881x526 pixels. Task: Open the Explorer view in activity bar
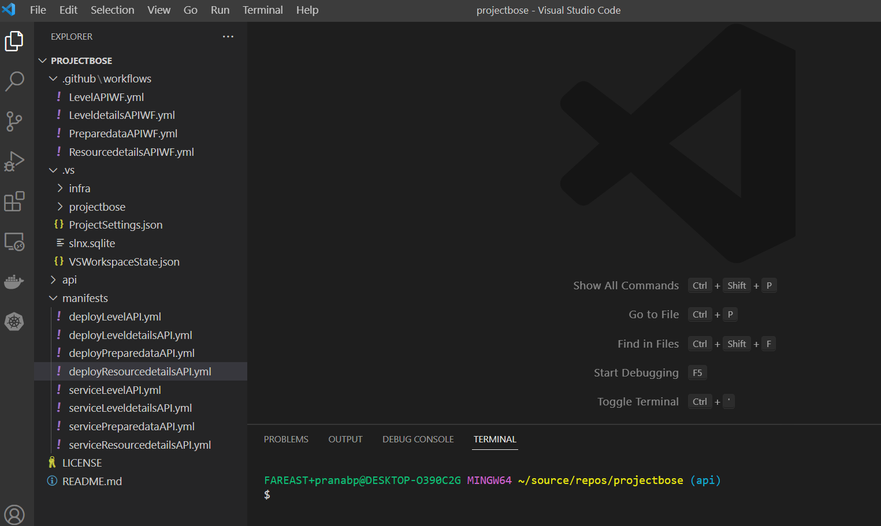[x=14, y=41]
